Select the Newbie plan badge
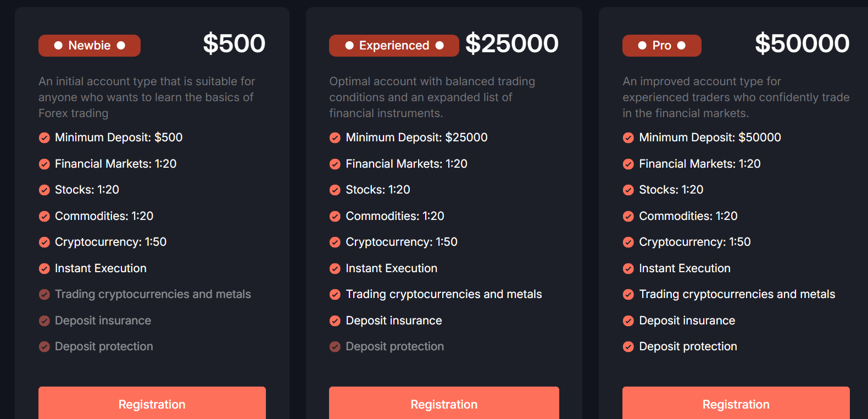The image size is (868, 419). (x=90, y=46)
